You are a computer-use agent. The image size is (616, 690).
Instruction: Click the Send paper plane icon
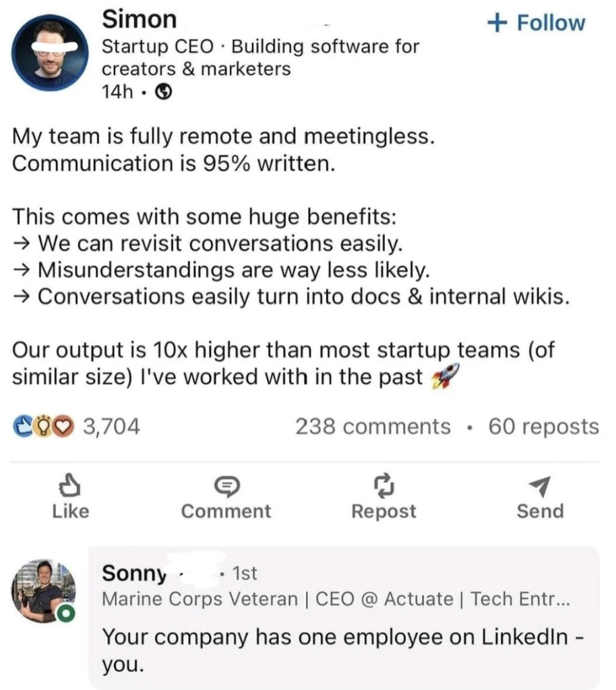tap(540, 484)
